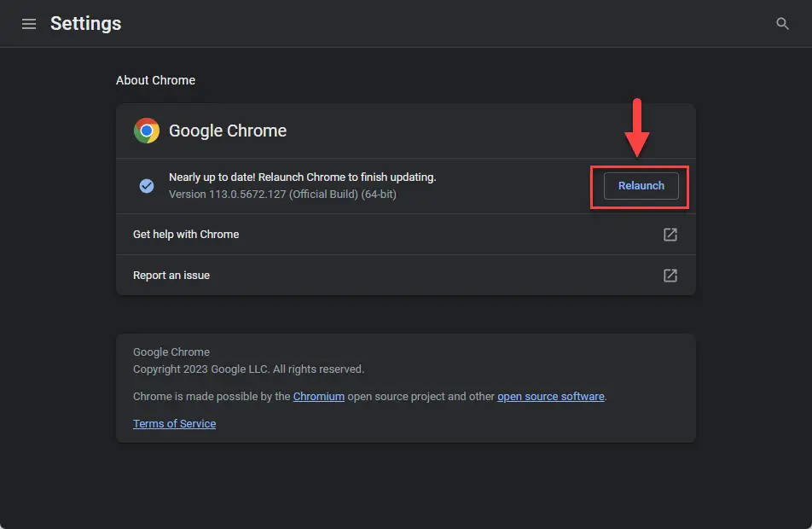Open the hamburger main menu

click(28, 24)
